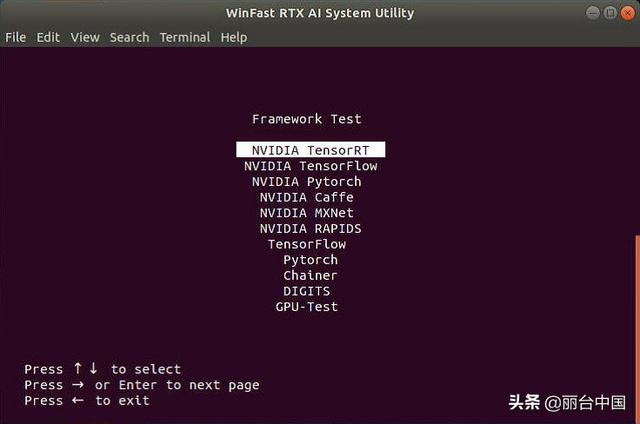Image resolution: width=640 pixels, height=424 pixels.
Task: Close the WinFast utility window
Action: pyautogui.click(x=627, y=13)
